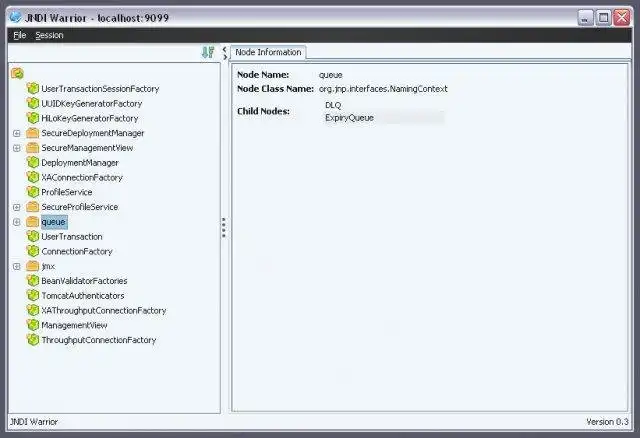
Task: Select XAConnectionFactory in the tree
Action: (82, 177)
